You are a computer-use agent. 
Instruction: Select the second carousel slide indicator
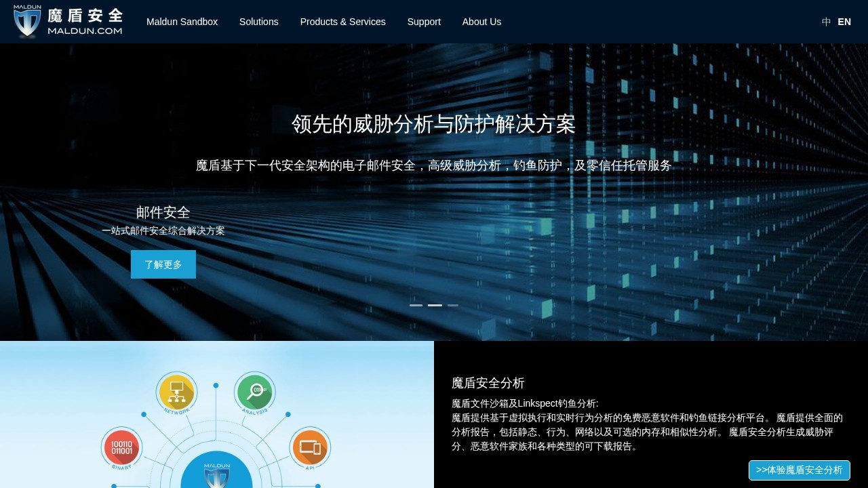[435, 305]
